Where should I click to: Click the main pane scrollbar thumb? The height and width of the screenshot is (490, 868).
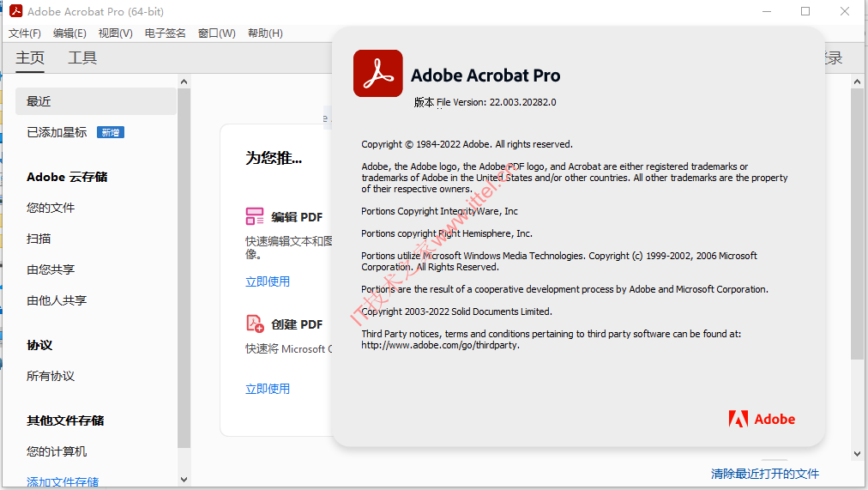pyautogui.click(x=858, y=223)
